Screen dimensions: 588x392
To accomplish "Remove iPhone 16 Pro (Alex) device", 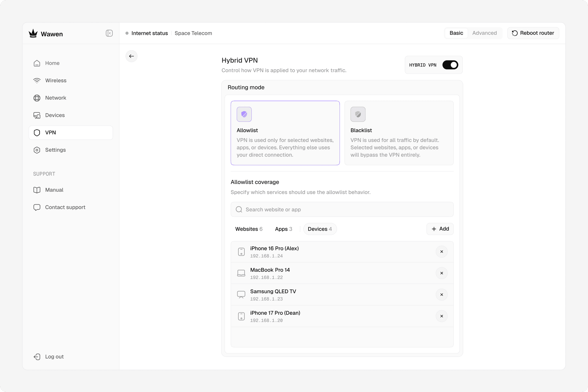I will pyautogui.click(x=442, y=252).
